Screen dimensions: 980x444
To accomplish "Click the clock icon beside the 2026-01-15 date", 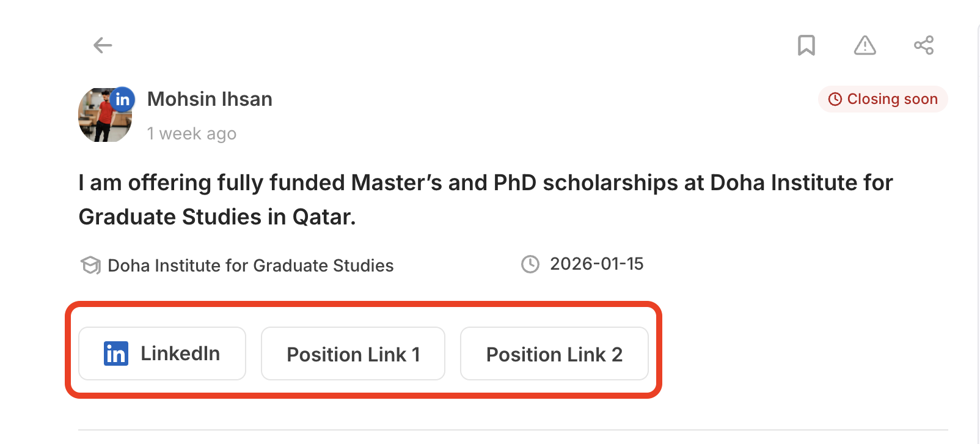I will (530, 264).
